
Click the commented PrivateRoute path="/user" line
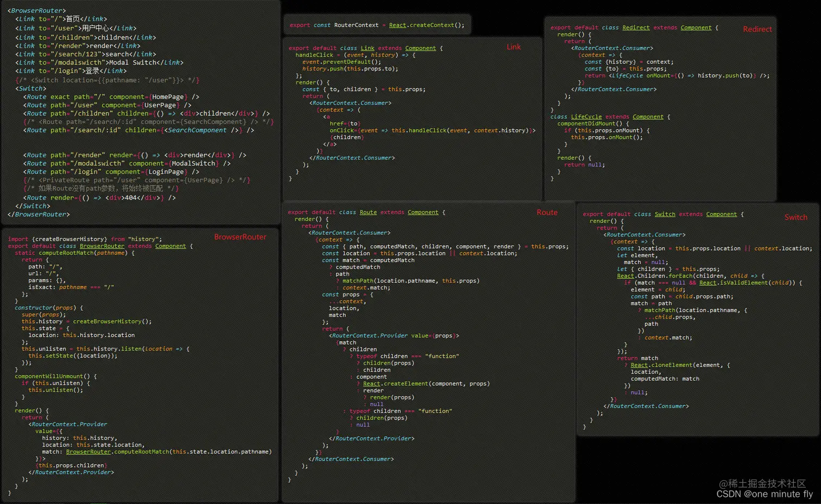click(137, 180)
